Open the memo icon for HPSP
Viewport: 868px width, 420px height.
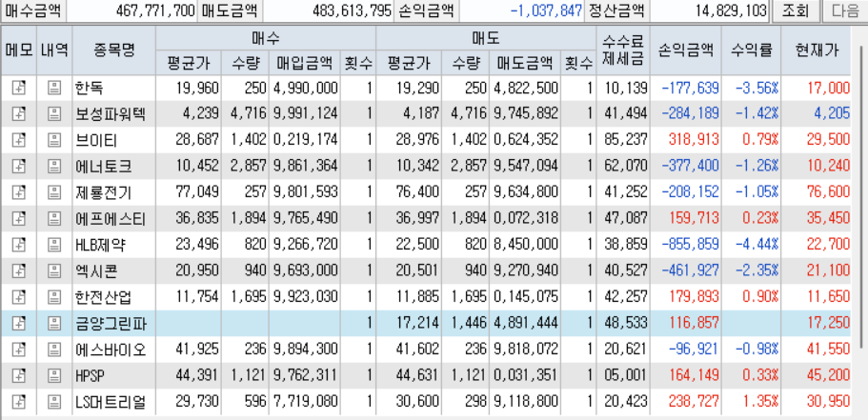pos(19,376)
